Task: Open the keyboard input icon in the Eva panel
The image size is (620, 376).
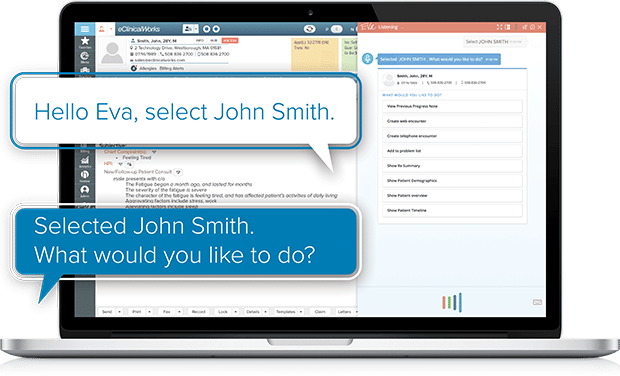Action: pyautogui.click(x=537, y=302)
